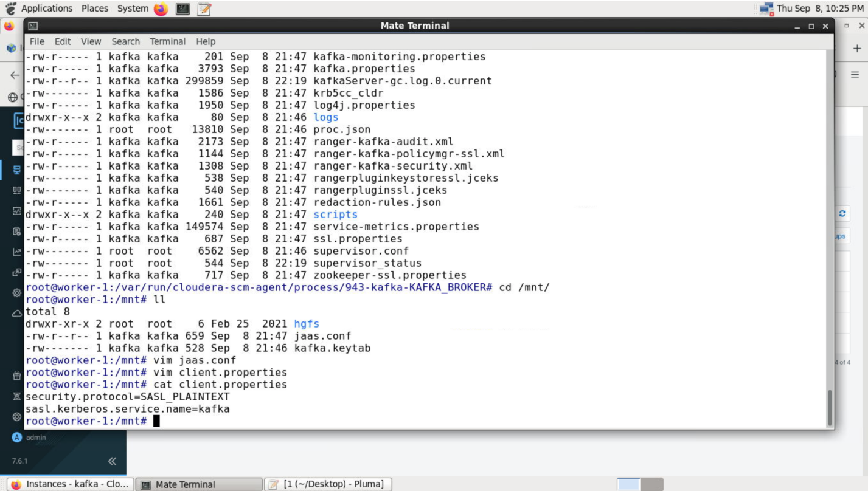Screen dimensions: 868x491
Task: Click proc.json filename in listing
Action: tap(342, 129)
